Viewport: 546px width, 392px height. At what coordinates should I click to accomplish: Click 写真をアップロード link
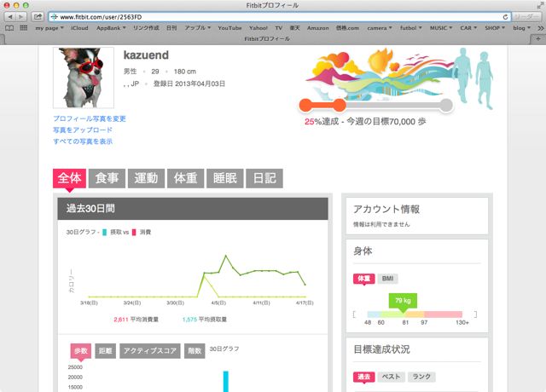tap(83, 130)
